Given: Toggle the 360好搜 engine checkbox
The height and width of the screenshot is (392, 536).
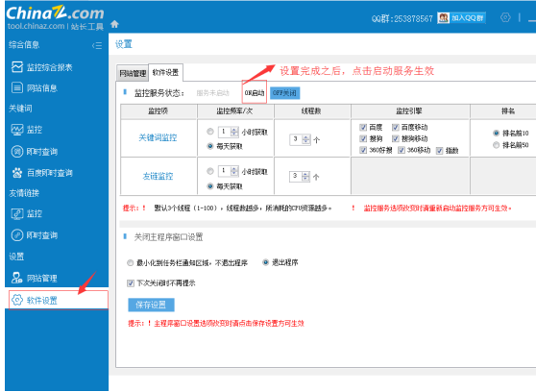Looking at the screenshot, I should pos(363,150).
